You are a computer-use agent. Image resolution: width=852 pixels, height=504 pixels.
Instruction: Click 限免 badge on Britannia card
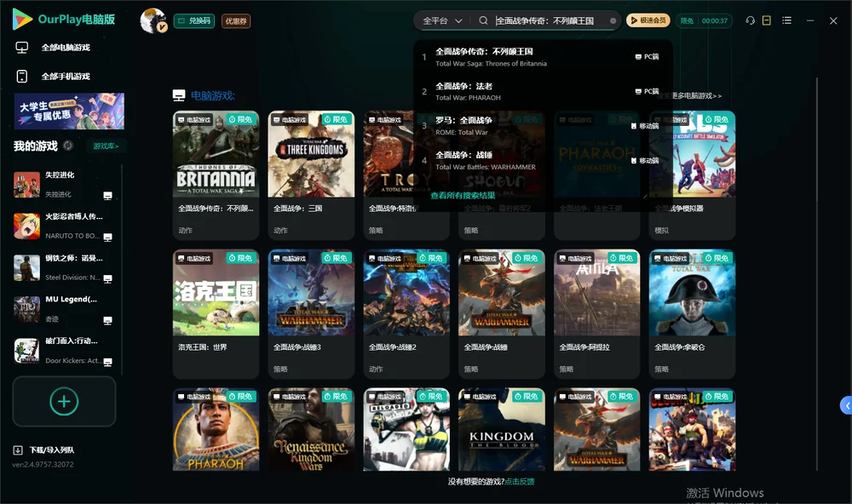(241, 119)
